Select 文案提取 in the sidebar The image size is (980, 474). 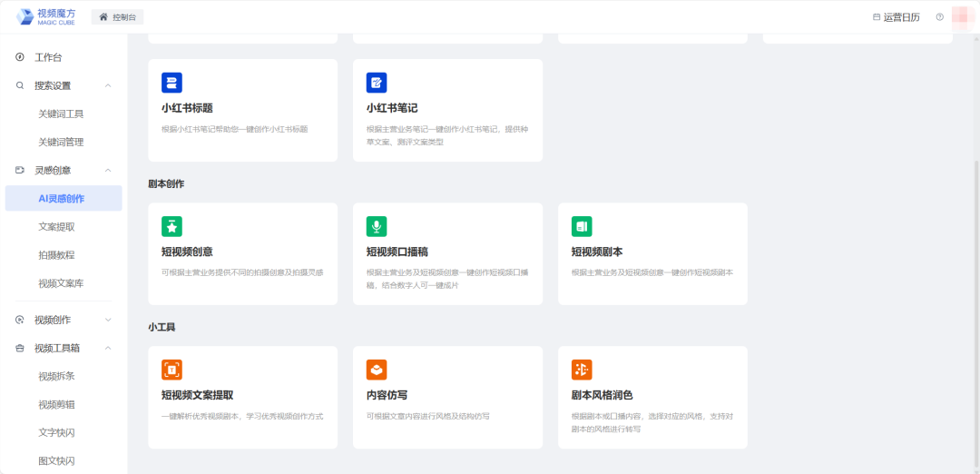click(56, 226)
